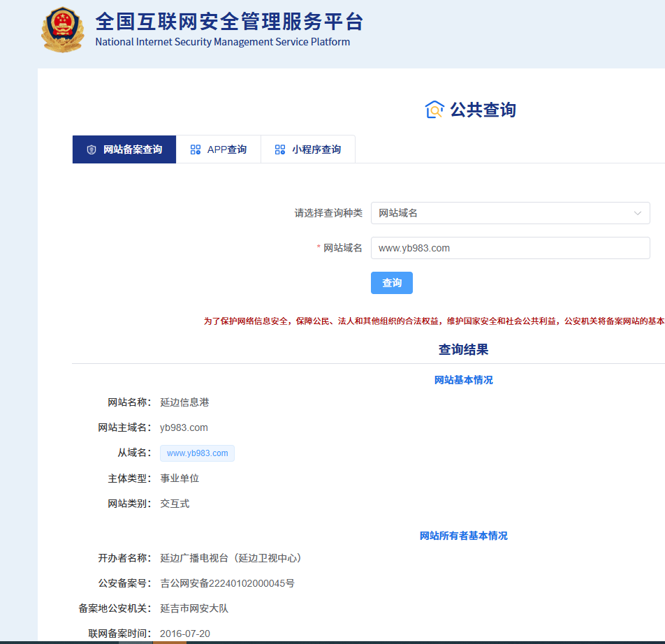This screenshot has width=665, height=644.
Task: Click the grid icon beside 小程序查询
Action: pos(280,149)
